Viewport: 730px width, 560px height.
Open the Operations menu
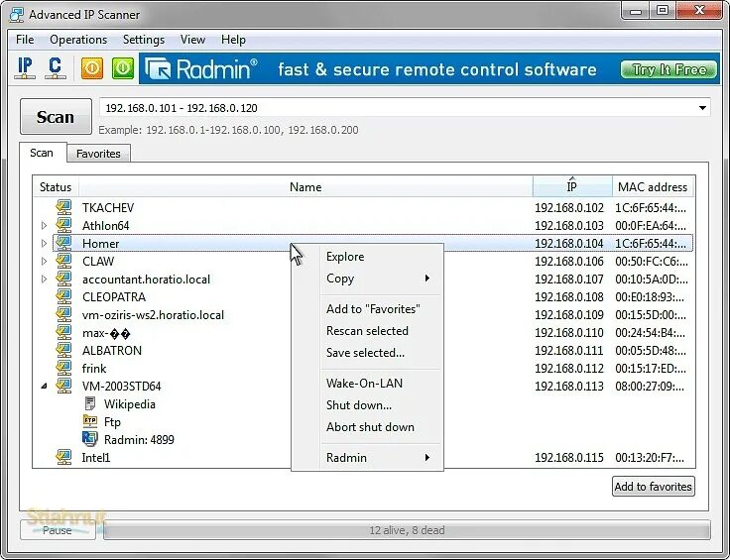pos(78,40)
